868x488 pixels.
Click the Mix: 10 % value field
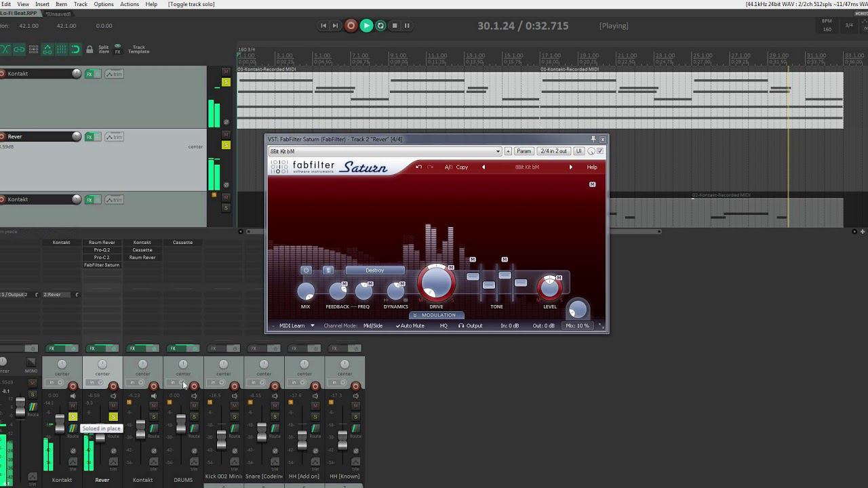[x=578, y=326]
